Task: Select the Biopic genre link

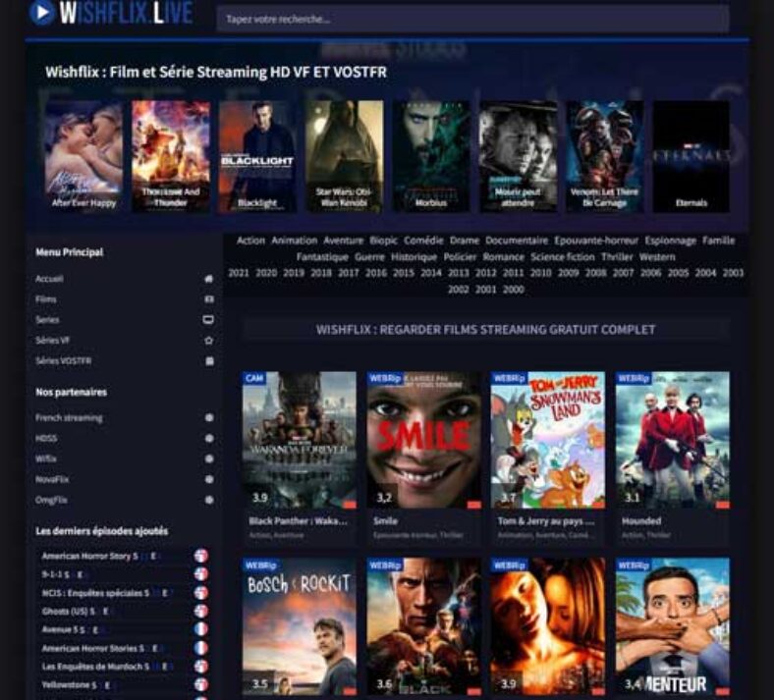Action: point(383,241)
